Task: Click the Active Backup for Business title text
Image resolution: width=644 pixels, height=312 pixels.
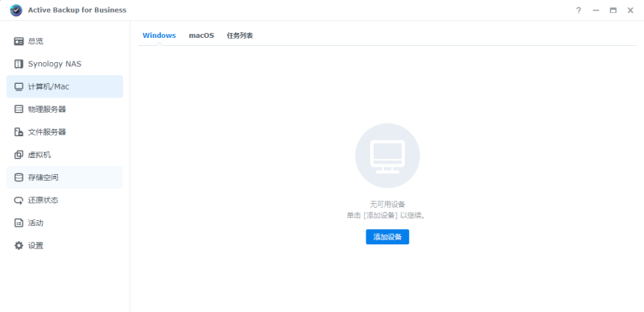Action: 77,10
